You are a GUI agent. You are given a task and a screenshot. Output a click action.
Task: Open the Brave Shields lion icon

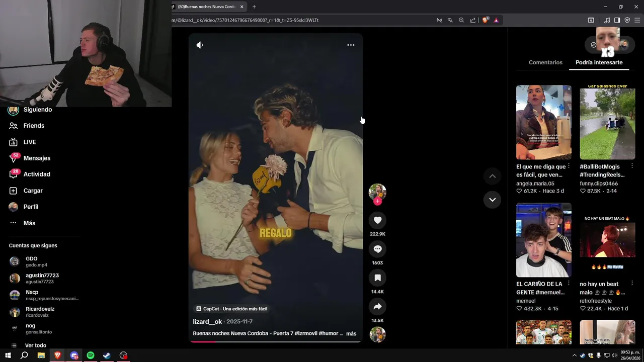pyautogui.click(x=485, y=20)
